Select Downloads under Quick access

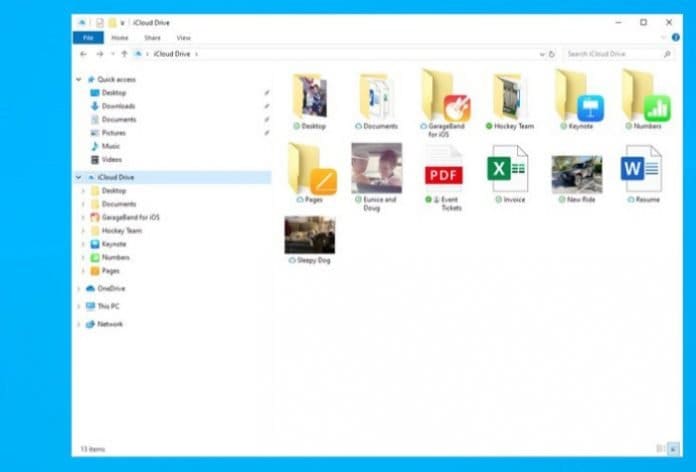point(117,106)
